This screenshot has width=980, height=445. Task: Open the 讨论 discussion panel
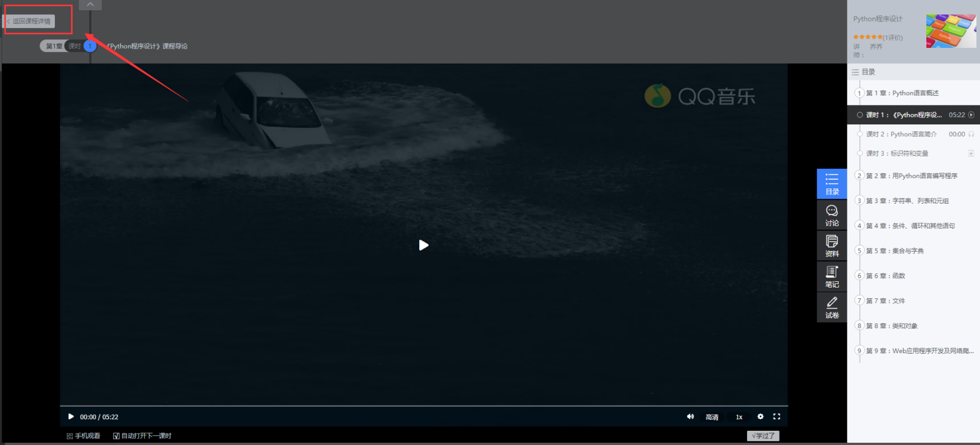[x=832, y=215]
